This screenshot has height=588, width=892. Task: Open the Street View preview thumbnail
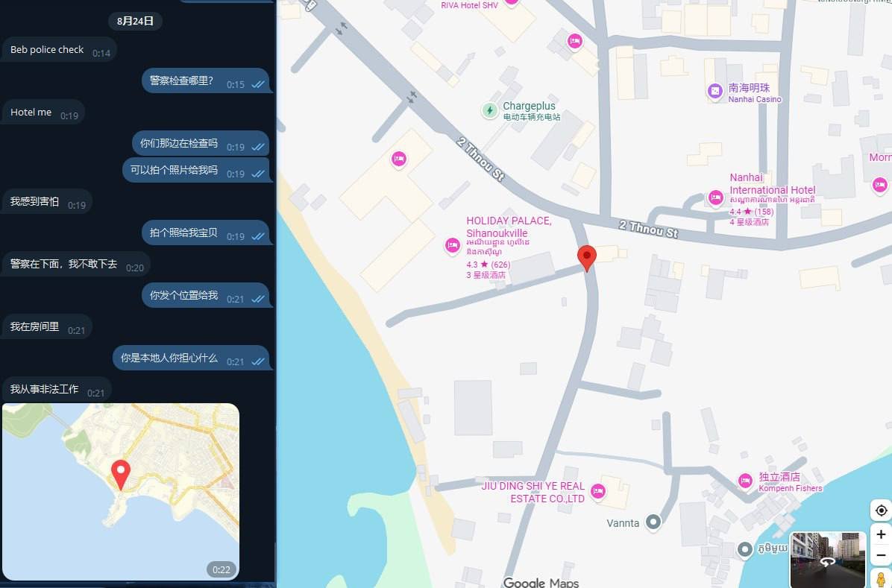828,560
